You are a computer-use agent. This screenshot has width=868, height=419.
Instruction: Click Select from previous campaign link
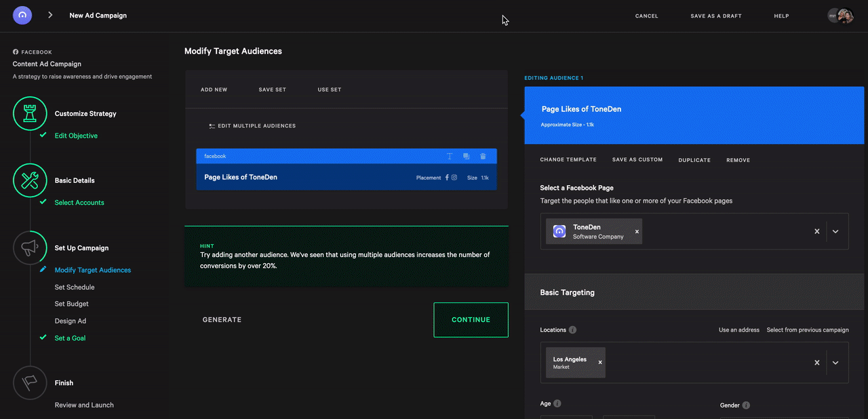808,330
